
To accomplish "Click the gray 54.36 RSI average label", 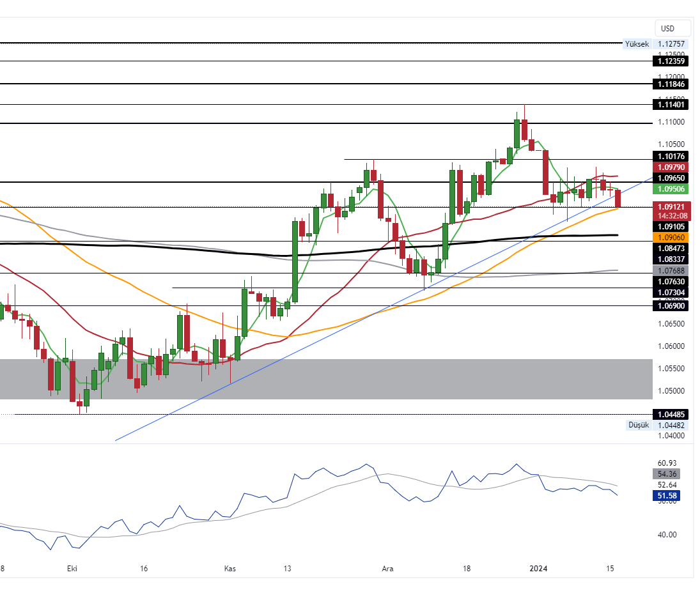I will tap(671, 473).
